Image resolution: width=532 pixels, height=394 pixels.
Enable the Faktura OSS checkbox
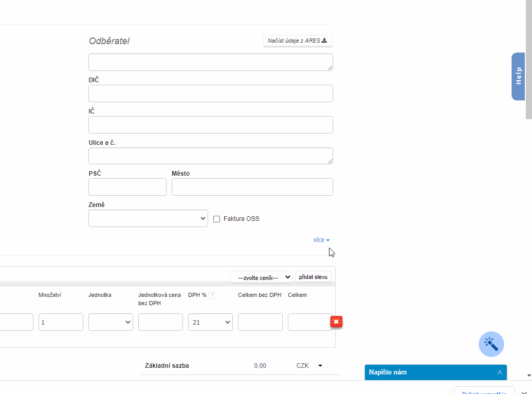pyautogui.click(x=217, y=219)
